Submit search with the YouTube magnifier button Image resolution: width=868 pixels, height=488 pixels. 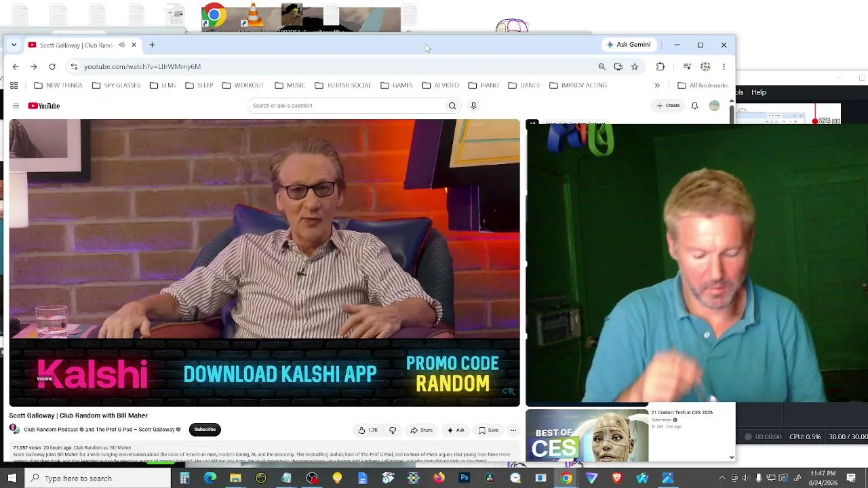[x=452, y=106]
